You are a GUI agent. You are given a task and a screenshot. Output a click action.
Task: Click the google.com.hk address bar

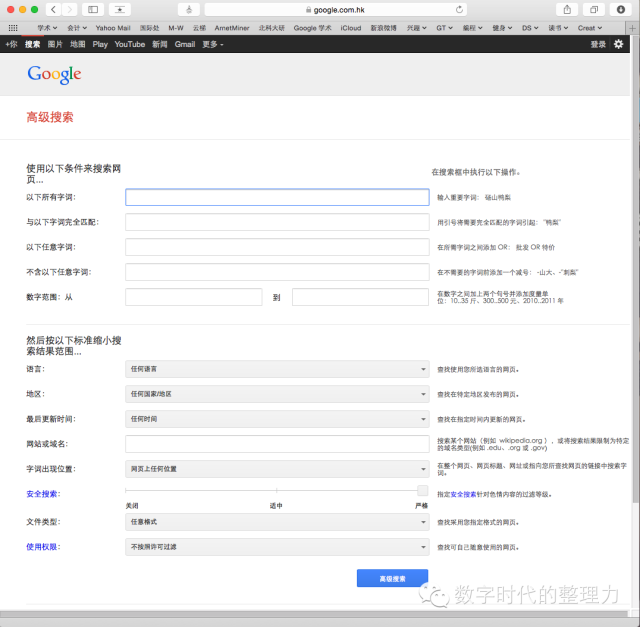click(336, 9)
